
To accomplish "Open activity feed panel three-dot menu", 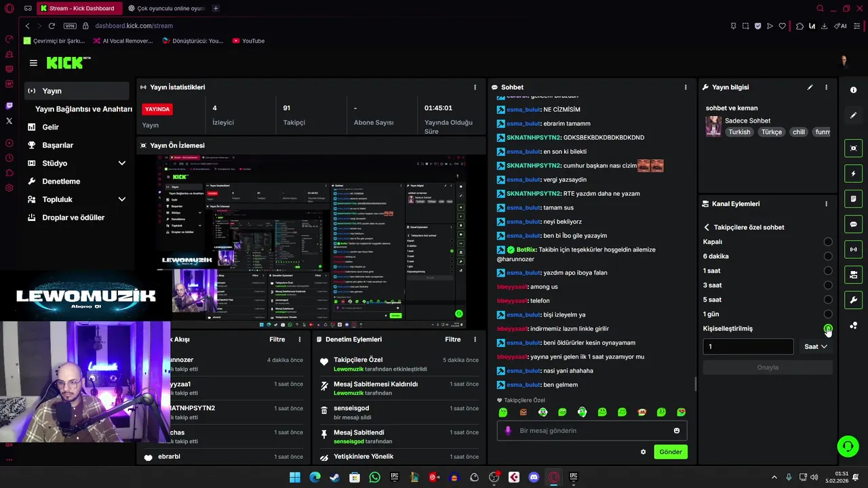I will [x=300, y=340].
